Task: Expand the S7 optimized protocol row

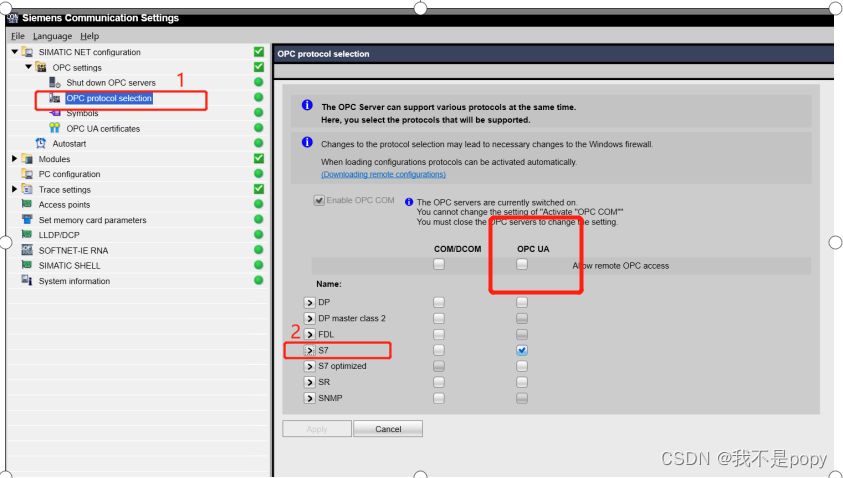Action: (309, 366)
